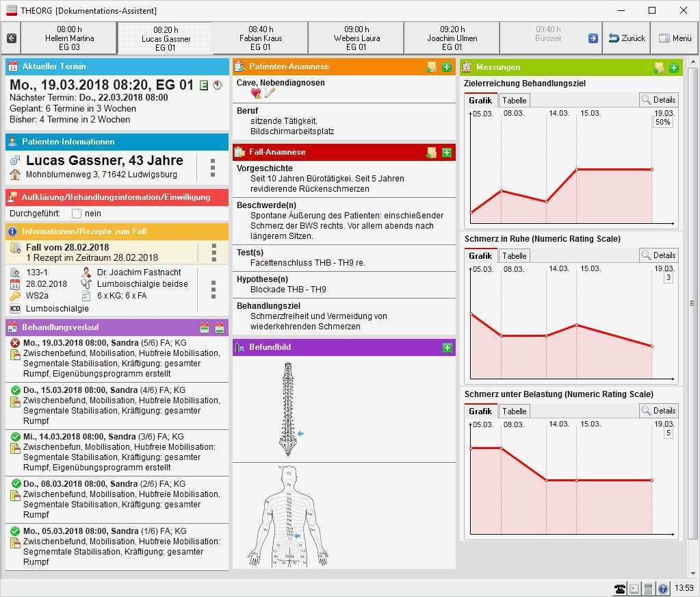Click the Test(s) Facettenschluss entry
This screenshot has width=700, height=597.
point(343,257)
